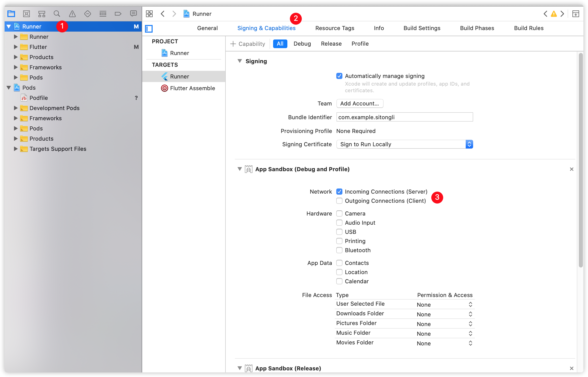Collapse App Sandbox (Release) section
Viewport: 588px width, 377px height.
(239, 368)
